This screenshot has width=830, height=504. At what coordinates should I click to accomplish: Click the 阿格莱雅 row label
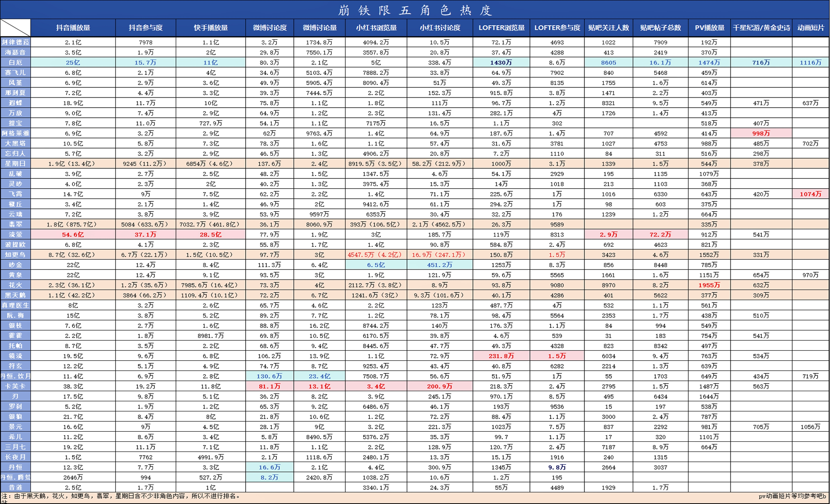[15, 133]
